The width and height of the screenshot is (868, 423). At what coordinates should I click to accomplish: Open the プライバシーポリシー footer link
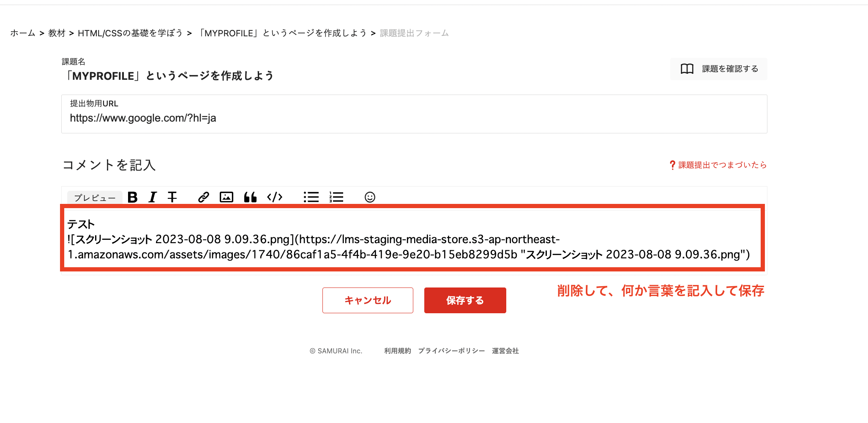[x=451, y=350]
